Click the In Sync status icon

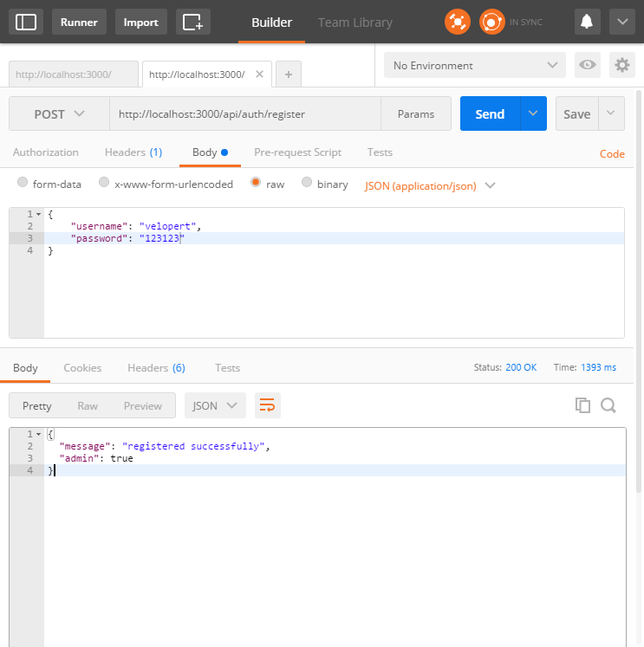click(492, 22)
